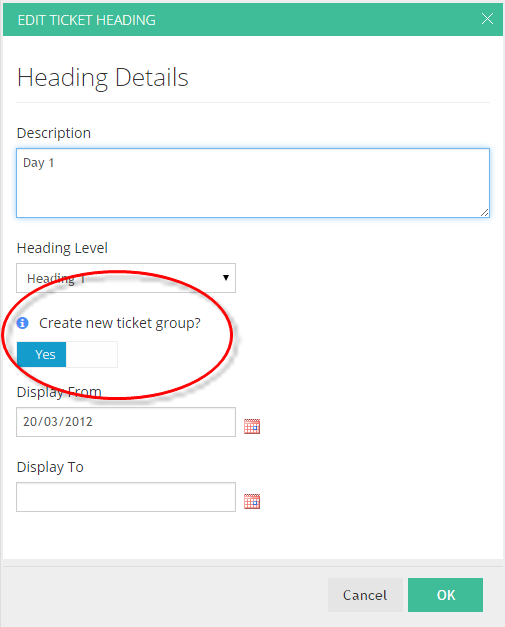Click the info icon beside Create new ticket group
The height and width of the screenshot is (627, 505).
coord(22,323)
